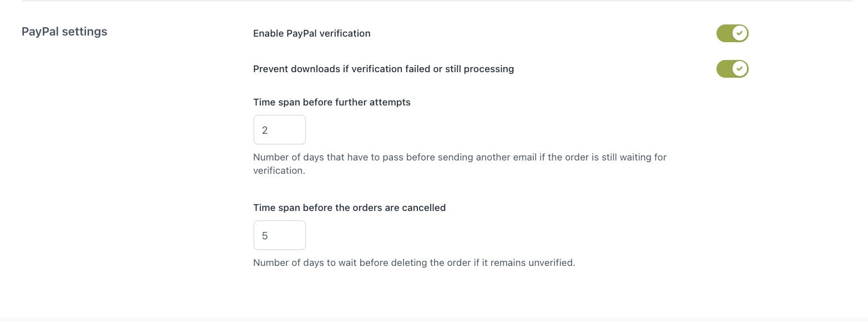868x322 pixels.
Task: Click help text about deleting unverified orders
Action: coord(413,263)
